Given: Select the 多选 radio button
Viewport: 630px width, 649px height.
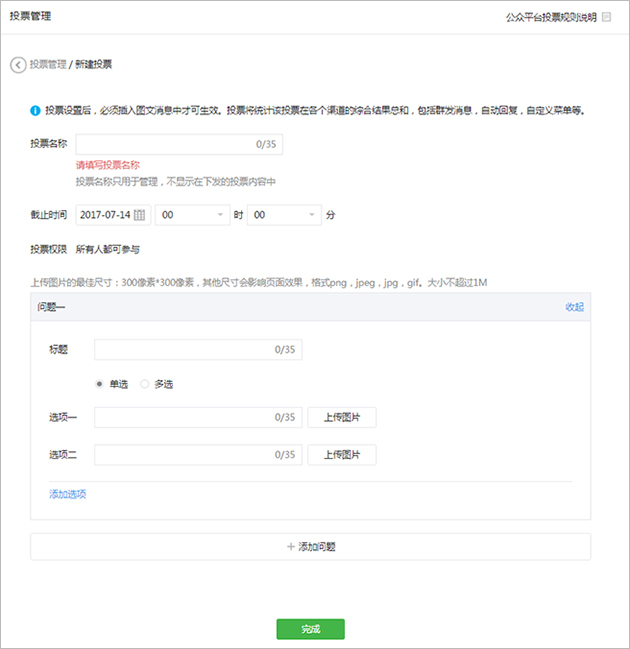Looking at the screenshot, I should (x=144, y=384).
